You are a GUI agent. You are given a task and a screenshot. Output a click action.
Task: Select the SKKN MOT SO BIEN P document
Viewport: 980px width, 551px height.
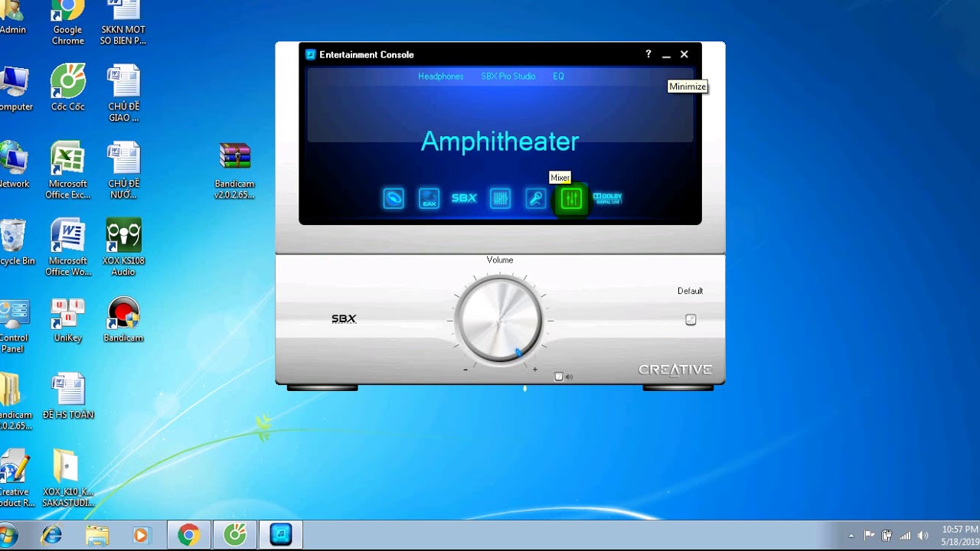123,23
